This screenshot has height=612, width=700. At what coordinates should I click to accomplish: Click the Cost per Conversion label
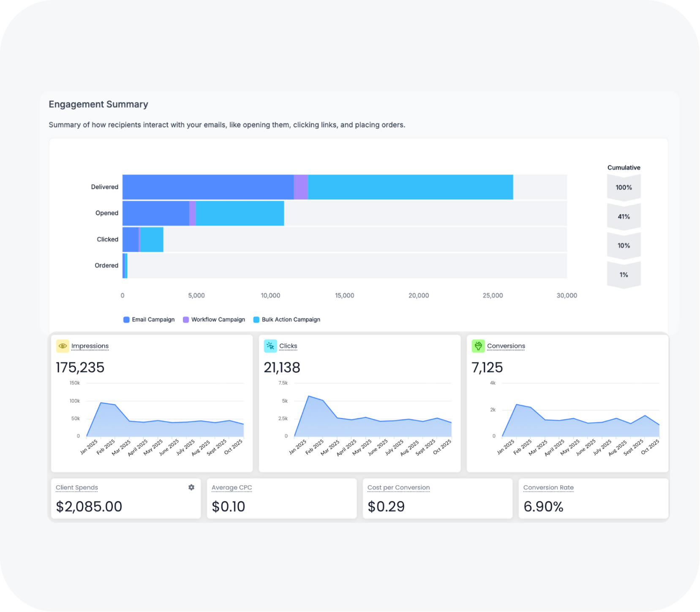click(x=398, y=487)
